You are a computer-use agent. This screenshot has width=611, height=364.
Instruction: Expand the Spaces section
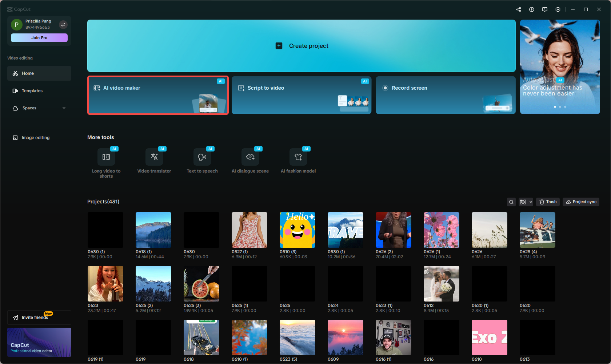click(x=64, y=108)
